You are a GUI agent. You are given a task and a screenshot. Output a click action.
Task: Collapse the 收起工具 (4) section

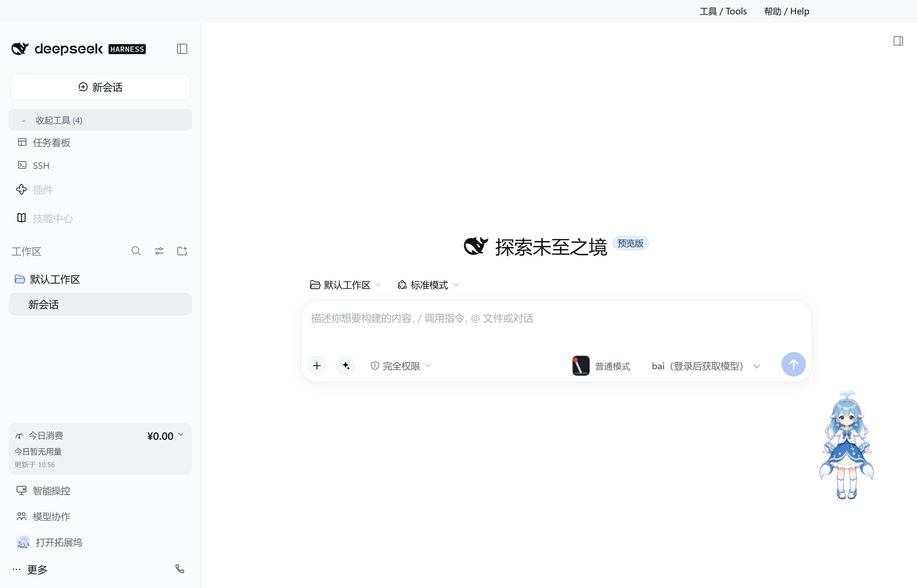100,120
